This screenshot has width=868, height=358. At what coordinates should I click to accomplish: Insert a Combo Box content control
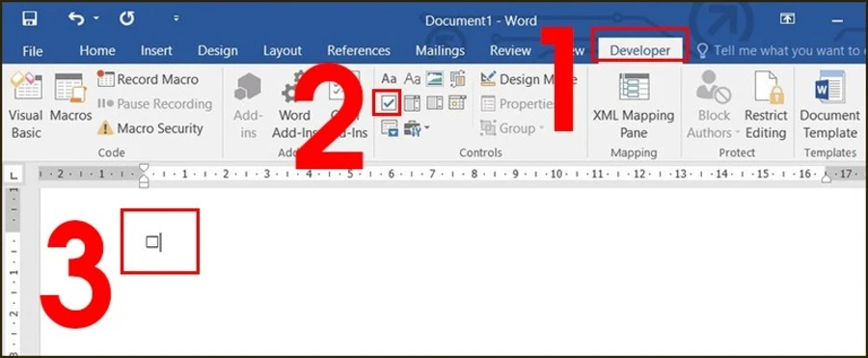[x=412, y=103]
